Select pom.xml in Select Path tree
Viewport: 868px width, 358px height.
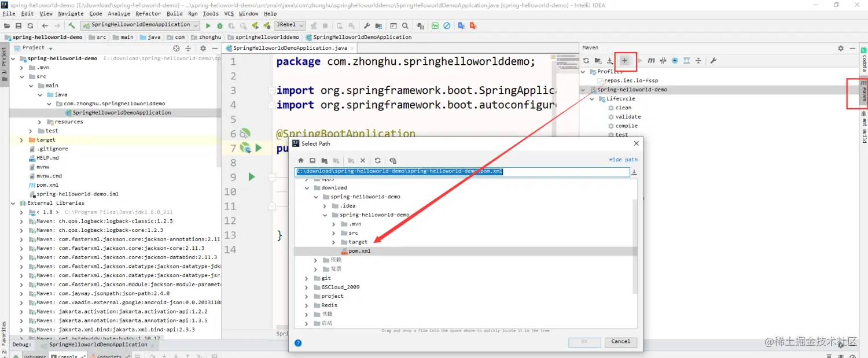359,251
